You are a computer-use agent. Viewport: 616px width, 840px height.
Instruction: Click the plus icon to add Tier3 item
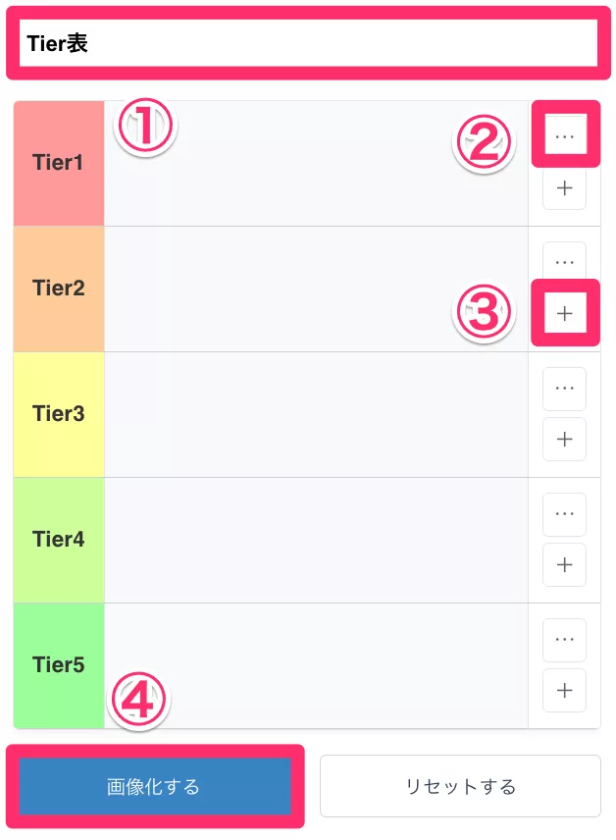(x=564, y=439)
